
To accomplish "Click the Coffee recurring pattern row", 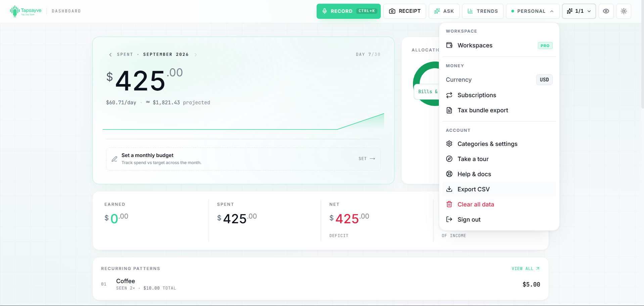I will (x=321, y=284).
